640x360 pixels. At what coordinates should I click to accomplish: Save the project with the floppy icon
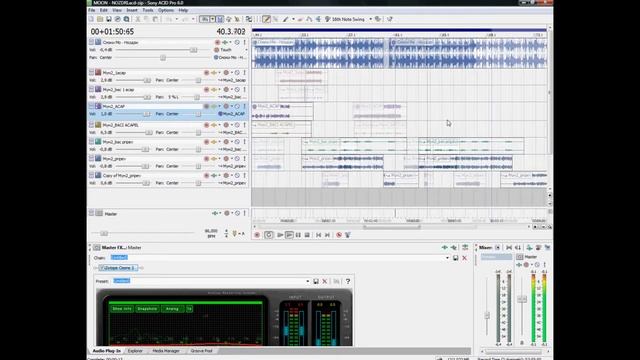click(109, 19)
